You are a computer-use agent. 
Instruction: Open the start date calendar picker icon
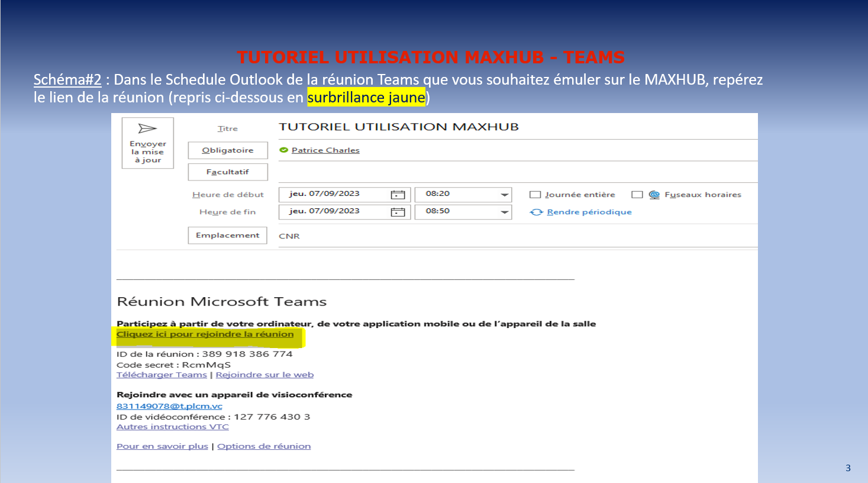coord(398,195)
